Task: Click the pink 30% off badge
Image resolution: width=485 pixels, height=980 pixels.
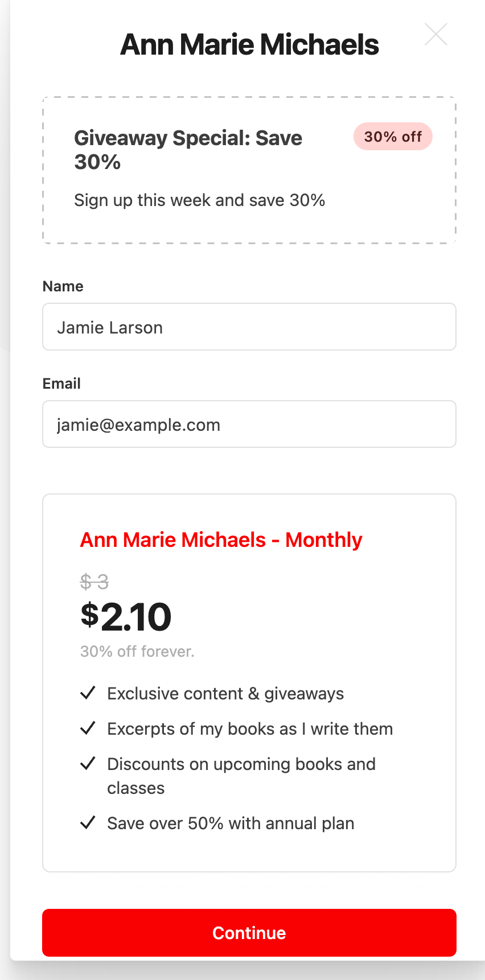Action: click(x=393, y=137)
